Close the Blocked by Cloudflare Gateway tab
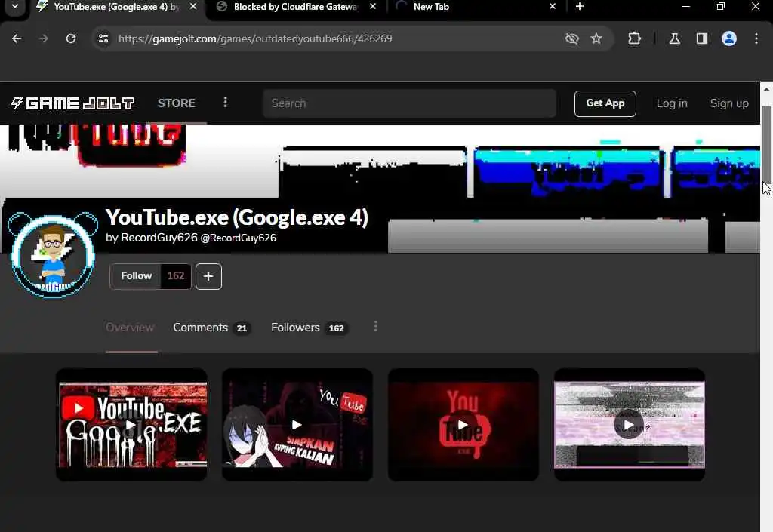 373,6
